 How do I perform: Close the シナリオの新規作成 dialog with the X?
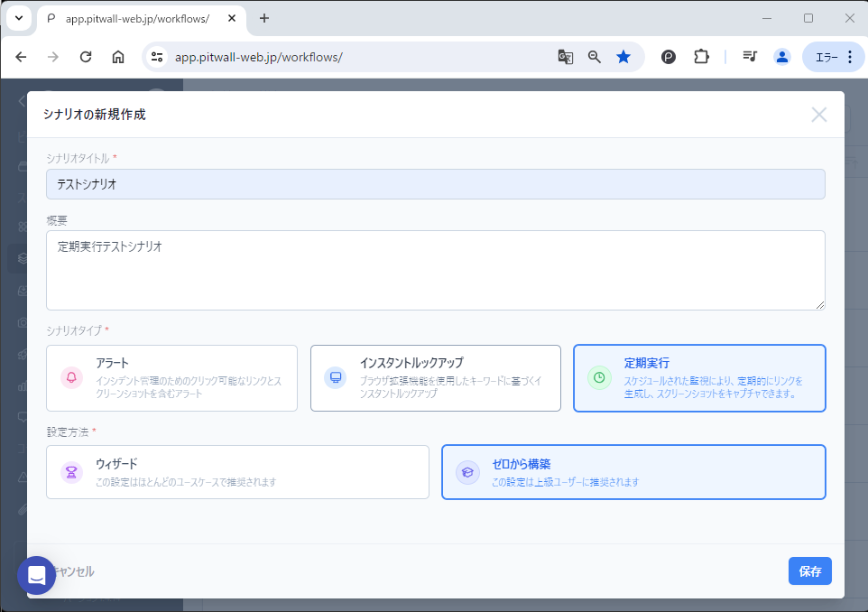tap(818, 115)
